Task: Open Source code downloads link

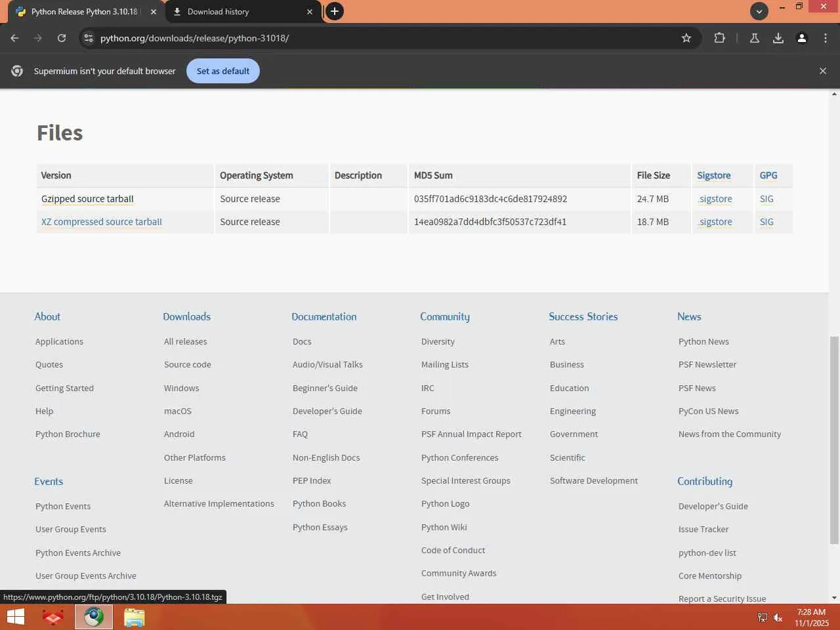Action: (x=188, y=364)
